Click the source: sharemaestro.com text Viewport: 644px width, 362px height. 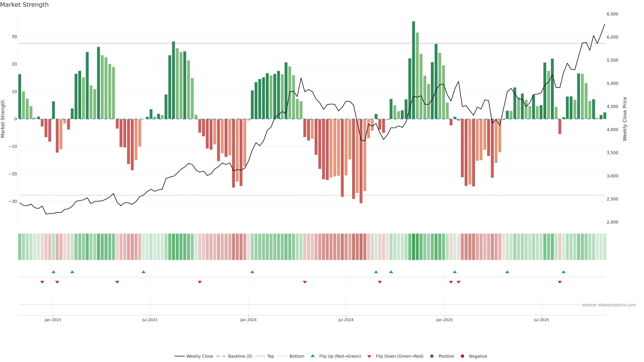click(x=609, y=305)
